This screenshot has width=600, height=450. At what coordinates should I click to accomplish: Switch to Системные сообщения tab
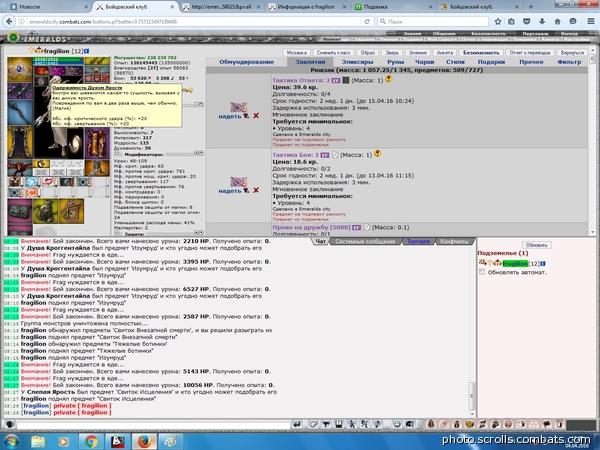point(365,241)
